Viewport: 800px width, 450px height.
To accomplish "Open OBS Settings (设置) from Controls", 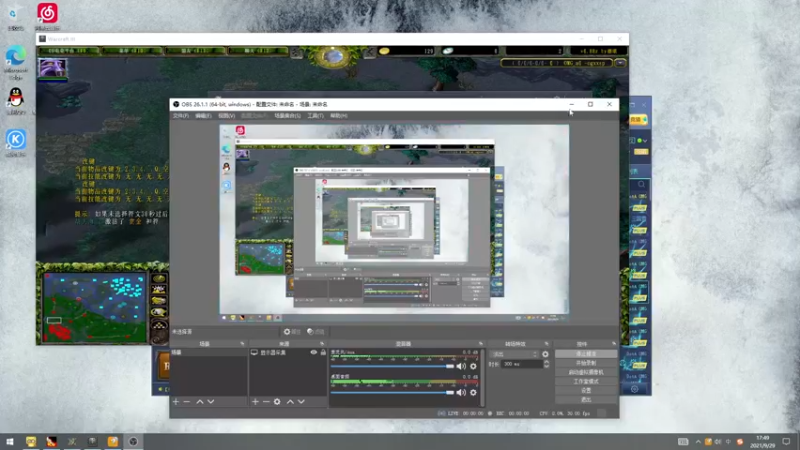I will [586, 391].
